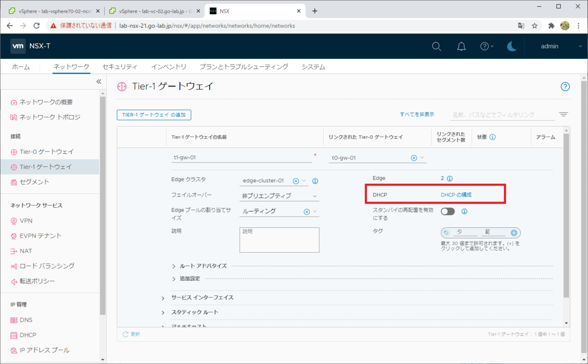The width and height of the screenshot is (588, 364).
Task: Switch to the インベントリ tab
Action: coord(169,67)
